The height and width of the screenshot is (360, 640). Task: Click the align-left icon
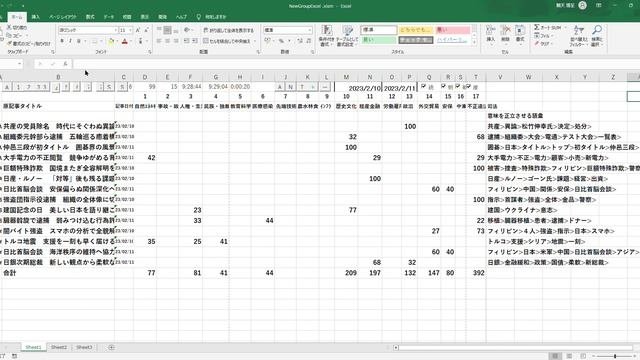[159, 41]
